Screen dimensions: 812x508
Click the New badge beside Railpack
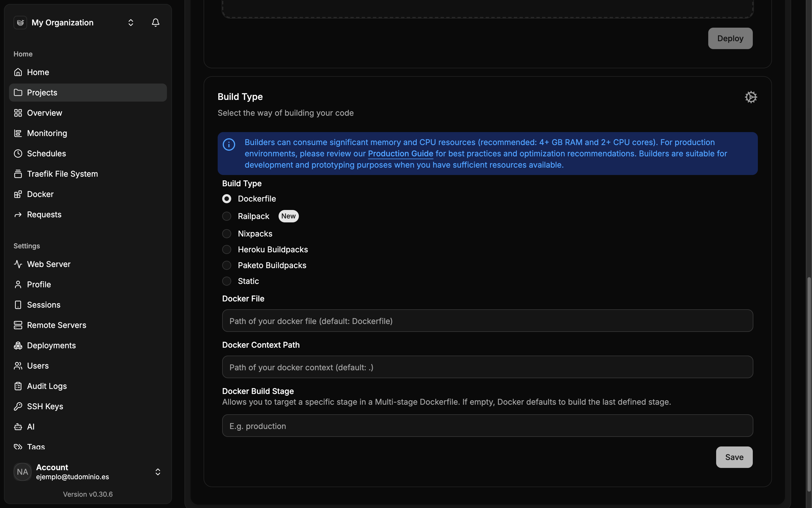[x=288, y=216]
